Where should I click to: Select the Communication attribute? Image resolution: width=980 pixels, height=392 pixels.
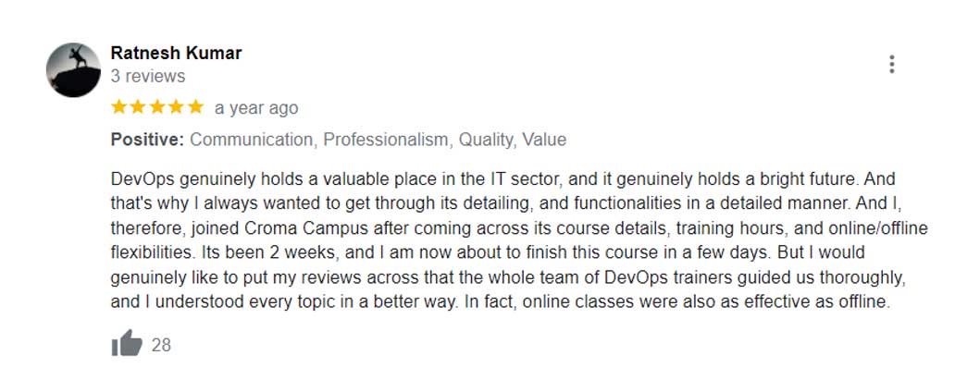pyautogui.click(x=253, y=141)
